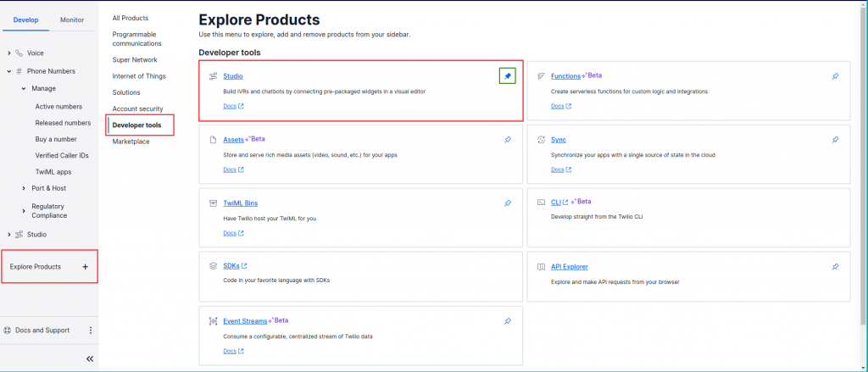Screen dimensions: 868x372
Task: Click the Voice phone icon in sidebar
Action: [19, 53]
